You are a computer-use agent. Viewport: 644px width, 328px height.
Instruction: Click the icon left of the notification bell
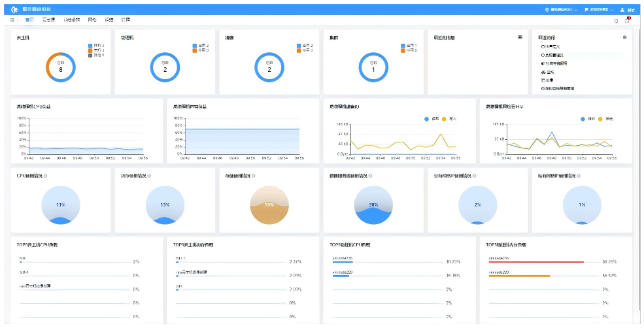(x=616, y=20)
